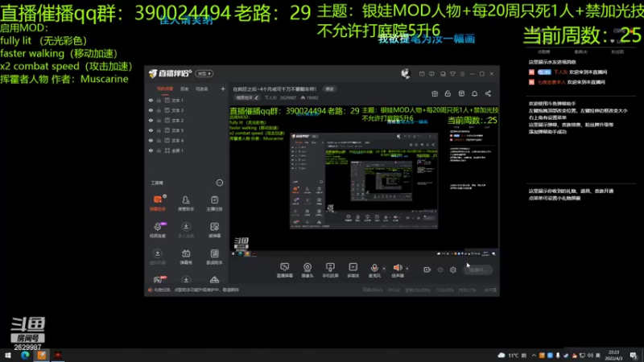Click the unlock padlock icon in stream header
This screenshot has height=362, width=644.
[448, 93]
